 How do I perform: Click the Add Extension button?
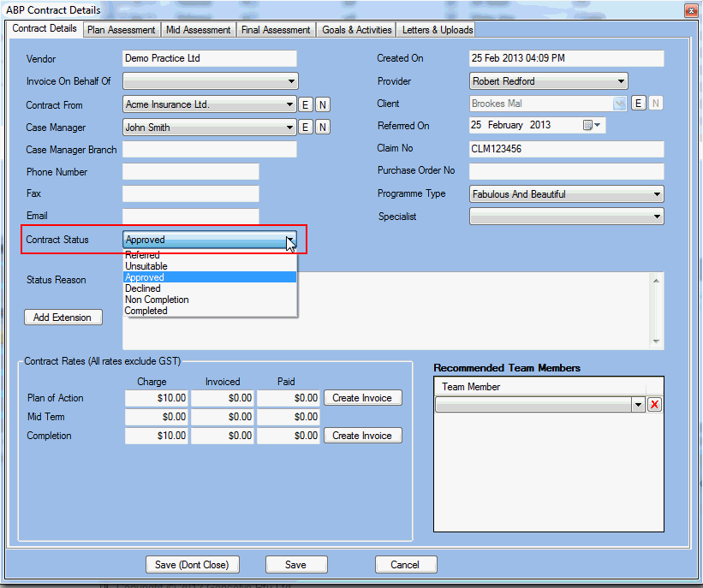point(63,318)
